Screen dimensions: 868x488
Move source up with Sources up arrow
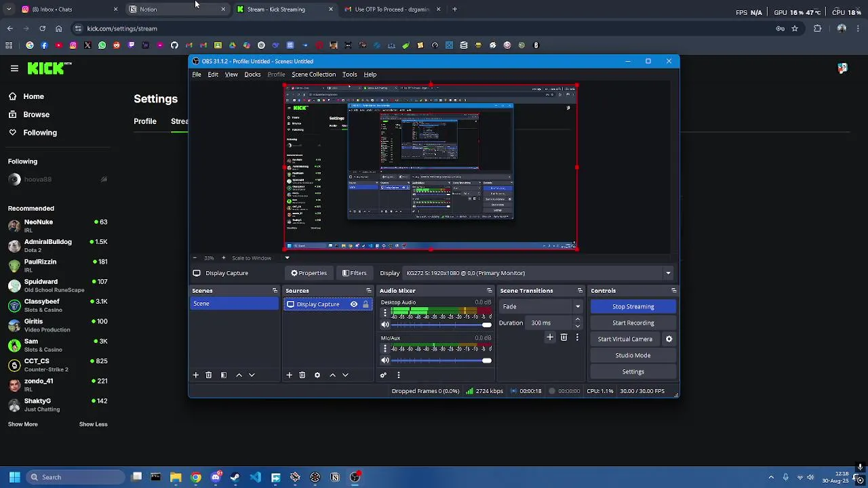click(332, 375)
